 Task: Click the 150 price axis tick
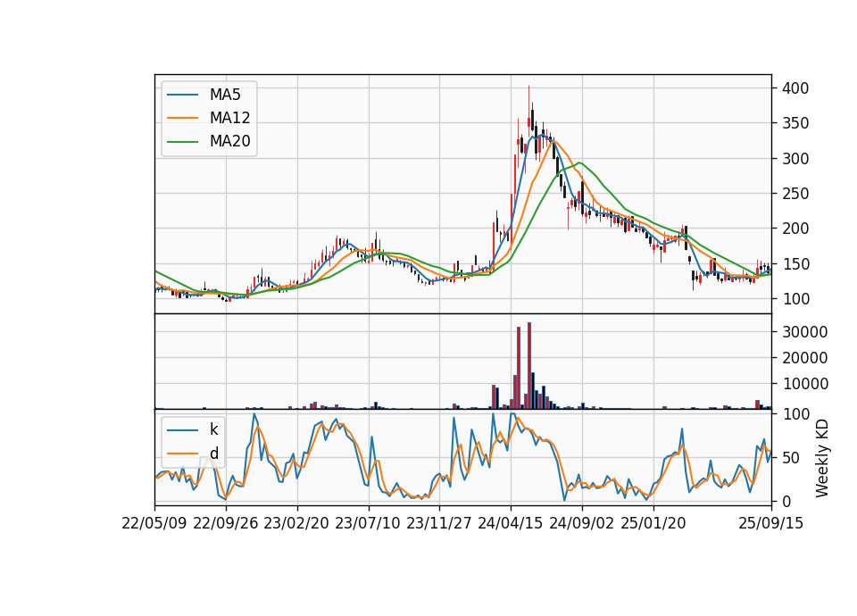click(795, 264)
